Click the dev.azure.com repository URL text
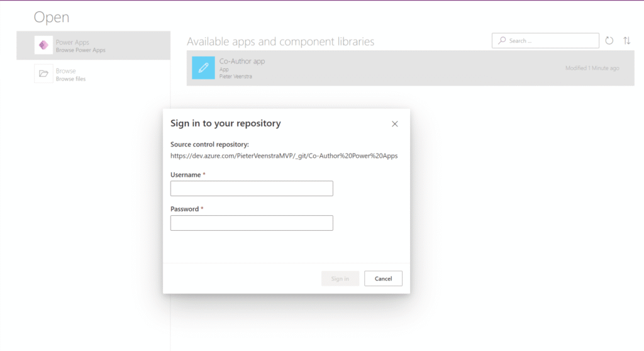The image size is (644, 351). (284, 156)
